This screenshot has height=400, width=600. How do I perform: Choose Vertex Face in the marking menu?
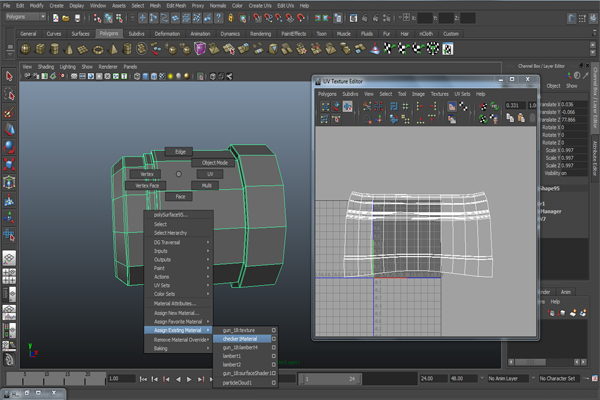[147, 186]
